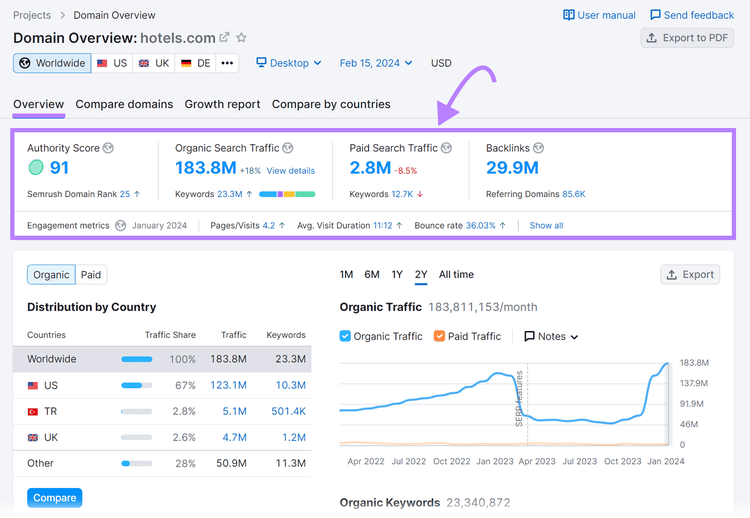Click Paid Search Traffic 2.8M figure

click(370, 167)
